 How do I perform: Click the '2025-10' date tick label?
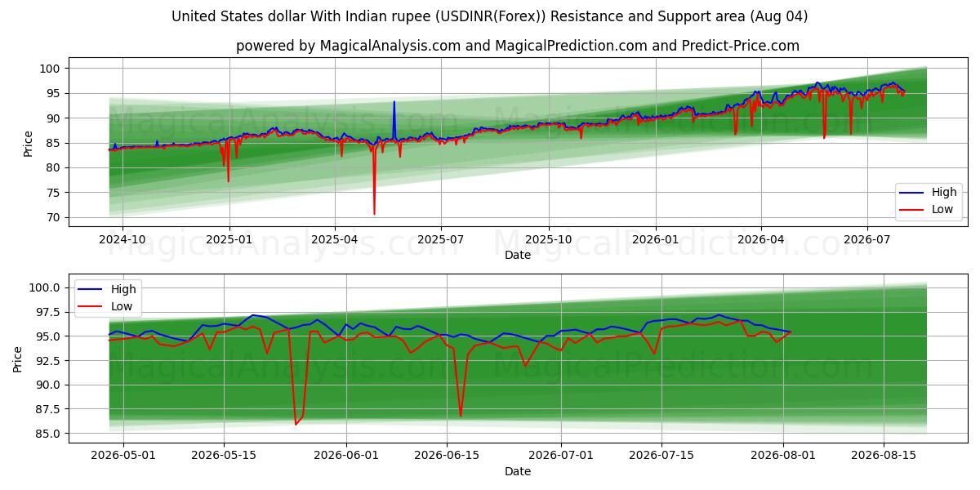point(548,239)
